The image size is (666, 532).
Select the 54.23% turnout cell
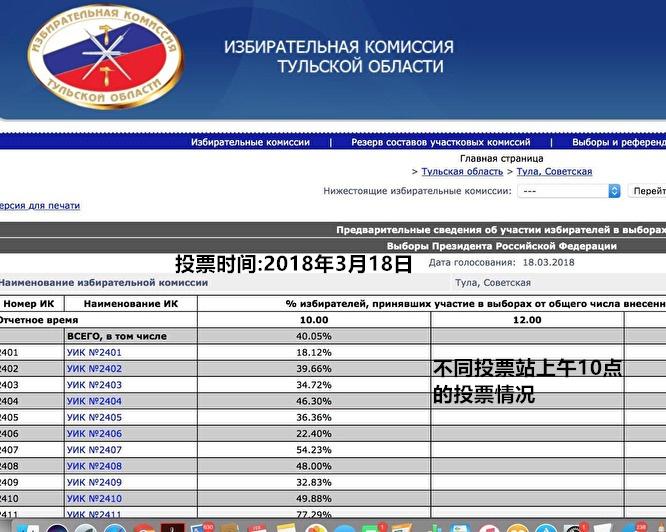tap(314, 450)
